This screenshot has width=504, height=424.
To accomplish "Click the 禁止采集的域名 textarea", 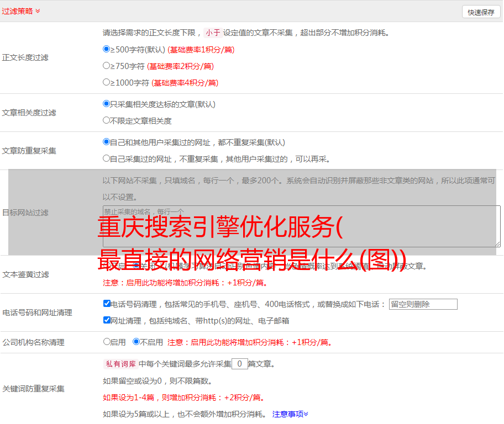I will coord(301,226).
